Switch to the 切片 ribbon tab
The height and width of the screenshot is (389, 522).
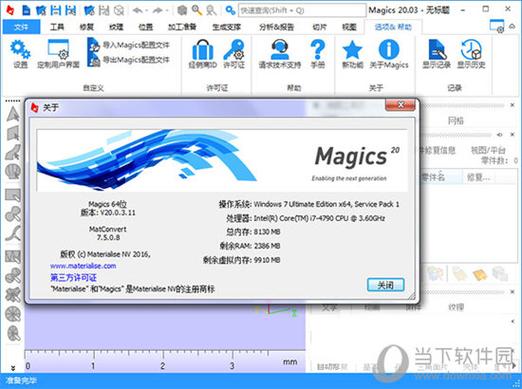click(x=319, y=27)
